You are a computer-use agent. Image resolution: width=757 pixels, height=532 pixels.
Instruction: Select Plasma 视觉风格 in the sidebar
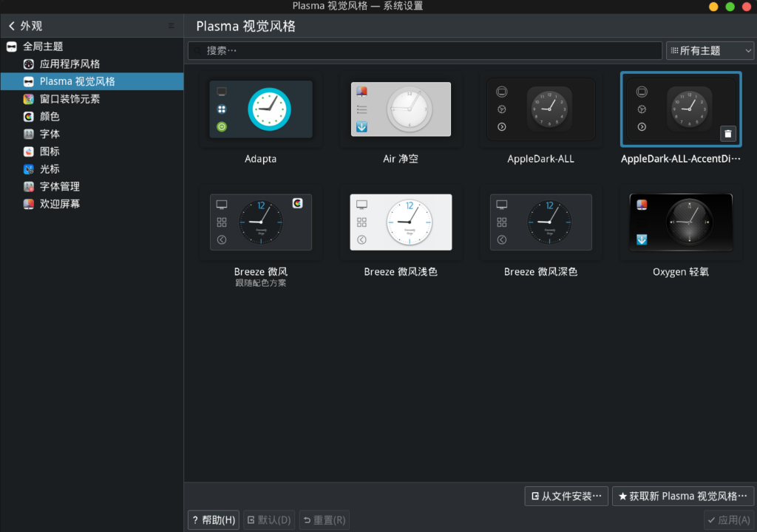pyautogui.click(x=92, y=81)
